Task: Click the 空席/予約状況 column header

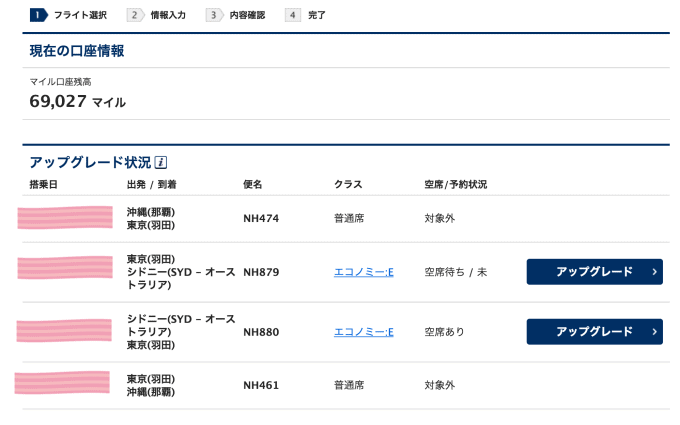Action: (455, 184)
